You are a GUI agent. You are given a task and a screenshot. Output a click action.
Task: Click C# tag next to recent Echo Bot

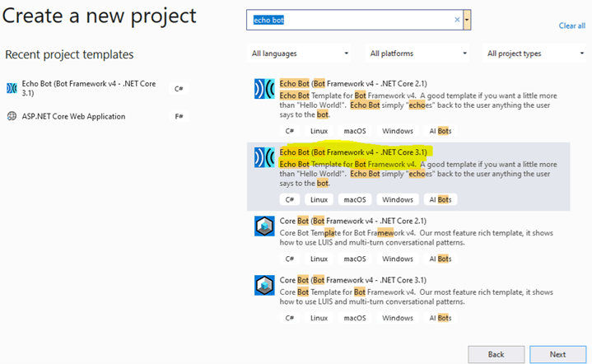pyautogui.click(x=179, y=89)
